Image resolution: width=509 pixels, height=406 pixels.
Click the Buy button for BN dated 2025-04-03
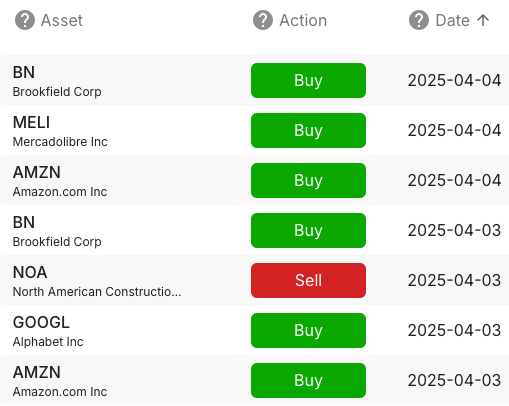point(308,230)
